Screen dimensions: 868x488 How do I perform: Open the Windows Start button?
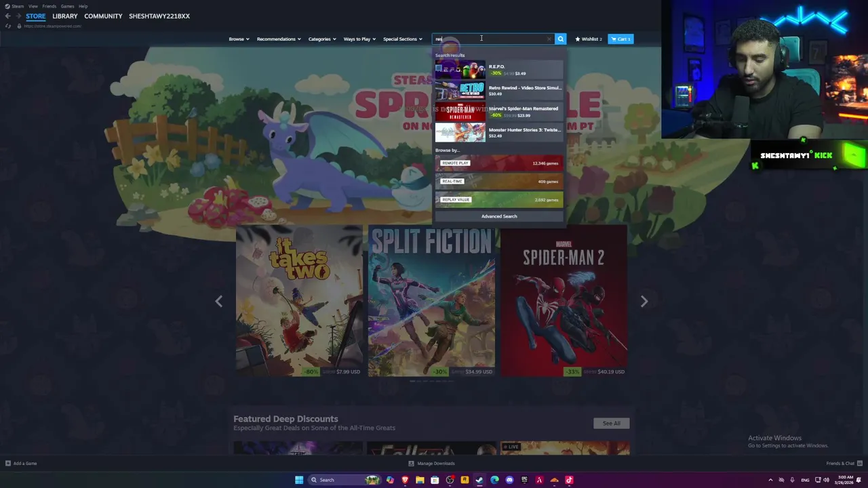point(299,480)
